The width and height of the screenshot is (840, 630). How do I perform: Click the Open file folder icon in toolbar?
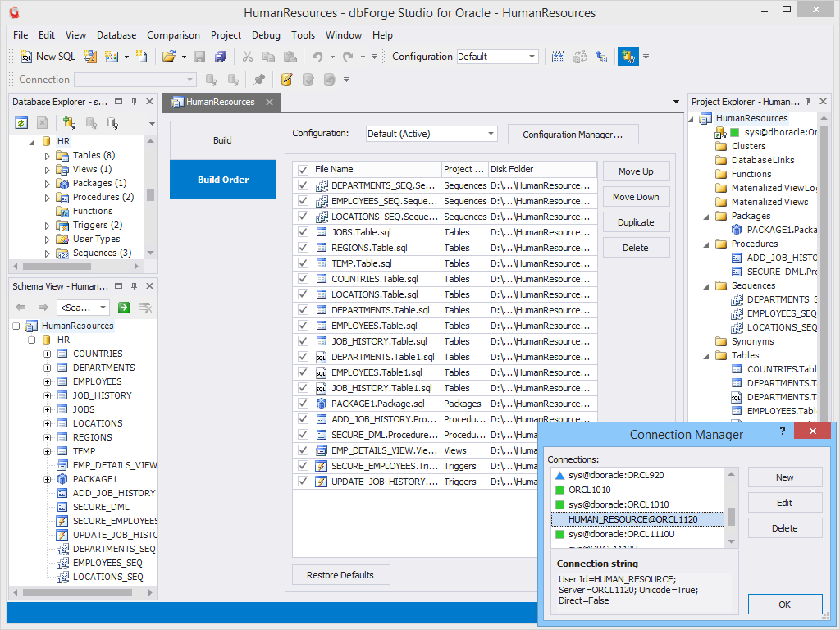169,57
